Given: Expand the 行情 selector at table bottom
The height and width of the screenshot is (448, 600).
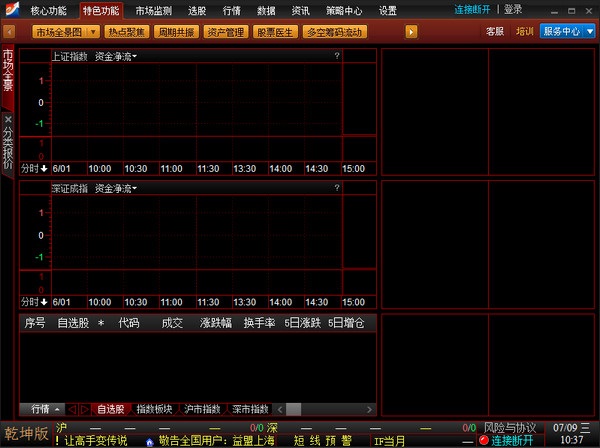Looking at the screenshot, I should [43, 409].
